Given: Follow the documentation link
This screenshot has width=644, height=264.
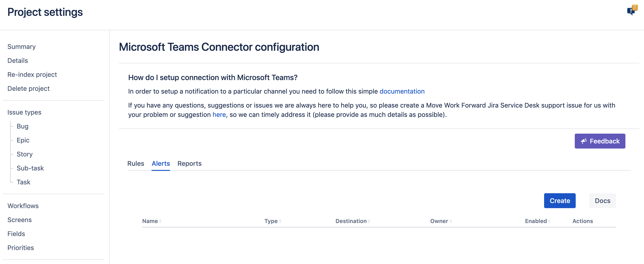Looking at the screenshot, I should tap(402, 91).
